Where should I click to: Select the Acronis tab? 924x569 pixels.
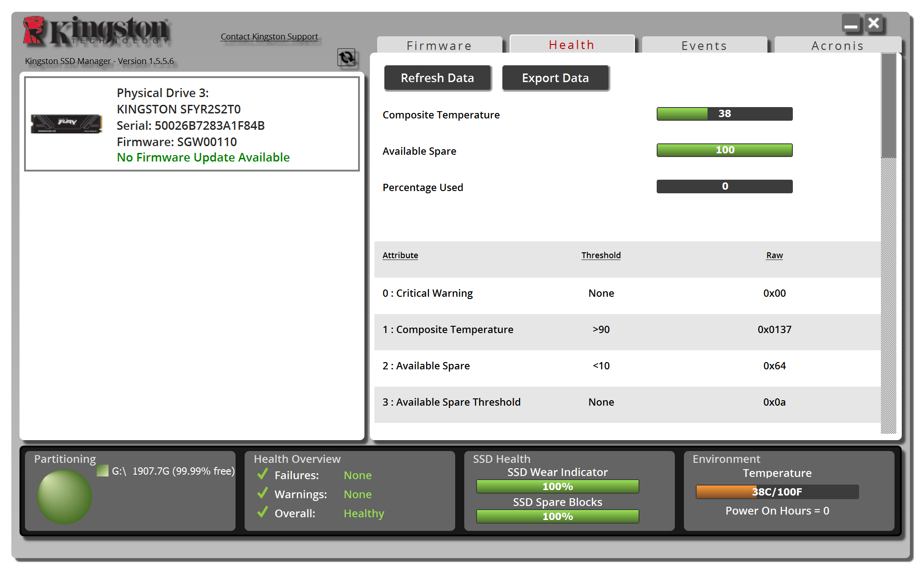pyautogui.click(x=837, y=45)
